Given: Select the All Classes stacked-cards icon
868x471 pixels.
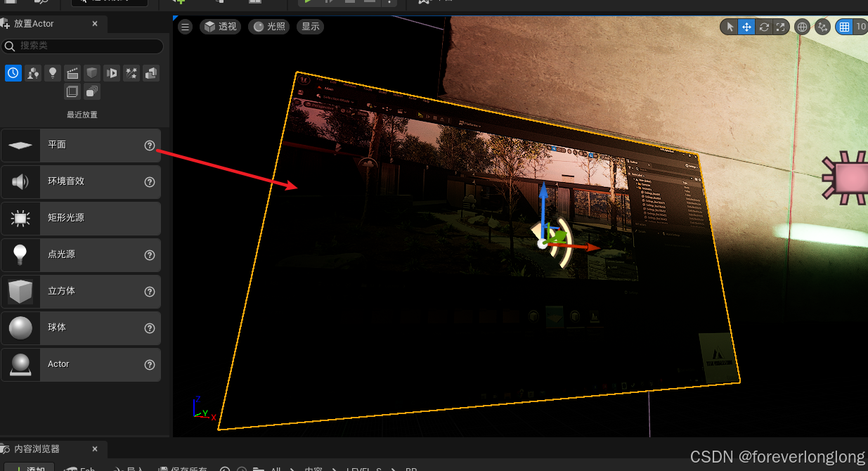Looking at the screenshot, I should tap(92, 91).
